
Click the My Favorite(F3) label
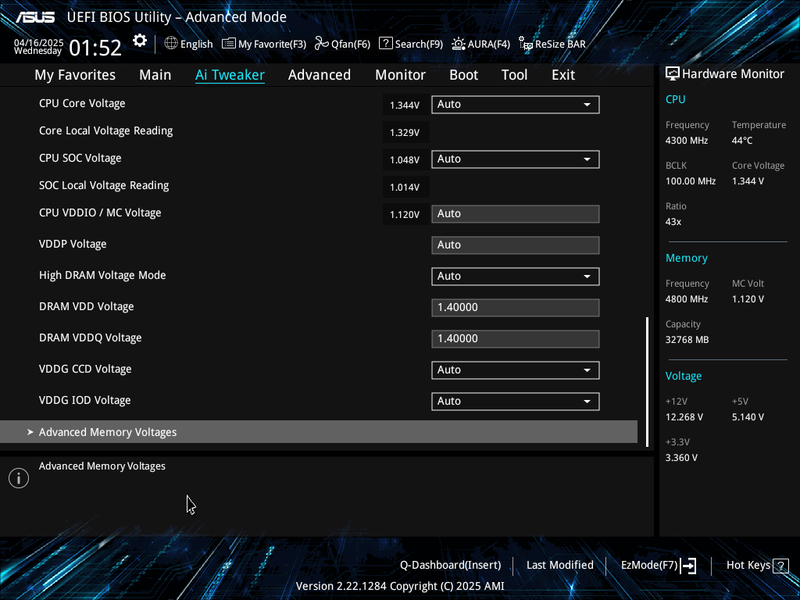[x=272, y=44]
